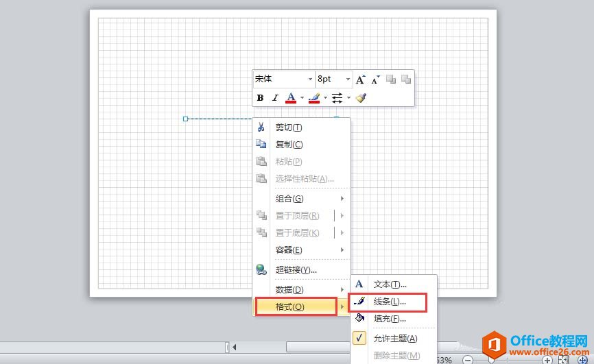Click the zoom out minus button

(468, 359)
